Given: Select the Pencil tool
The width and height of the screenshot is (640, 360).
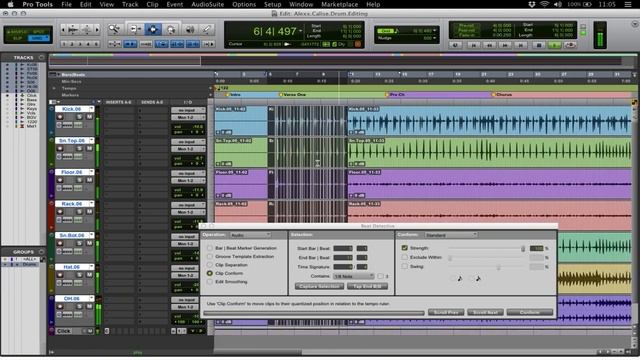Looking at the screenshot, I should click(207, 29).
